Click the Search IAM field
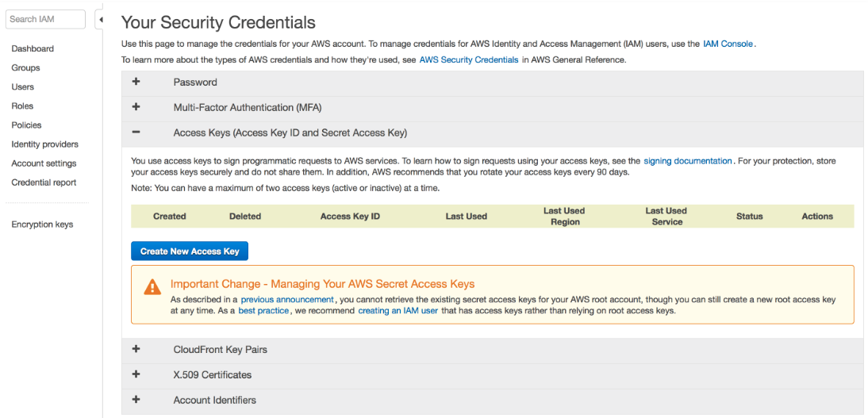This screenshot has height=418, width=868. click(45, 19)
